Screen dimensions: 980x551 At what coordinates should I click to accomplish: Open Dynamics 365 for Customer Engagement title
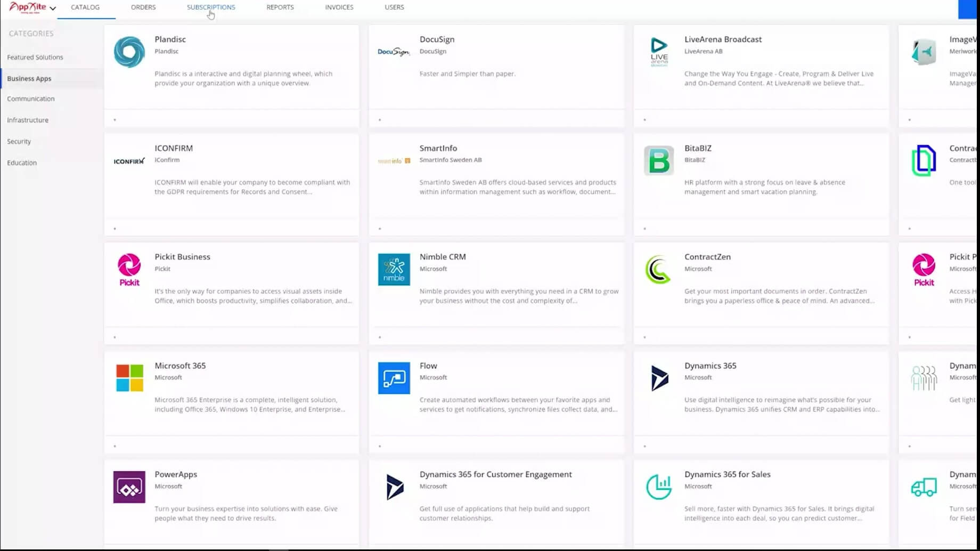coord(495,474)
